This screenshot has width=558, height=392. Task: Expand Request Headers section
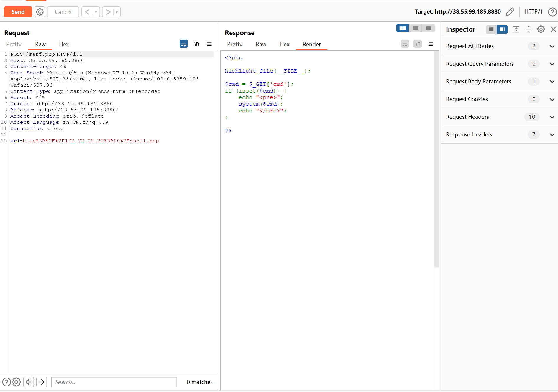(x=552, y=117)
